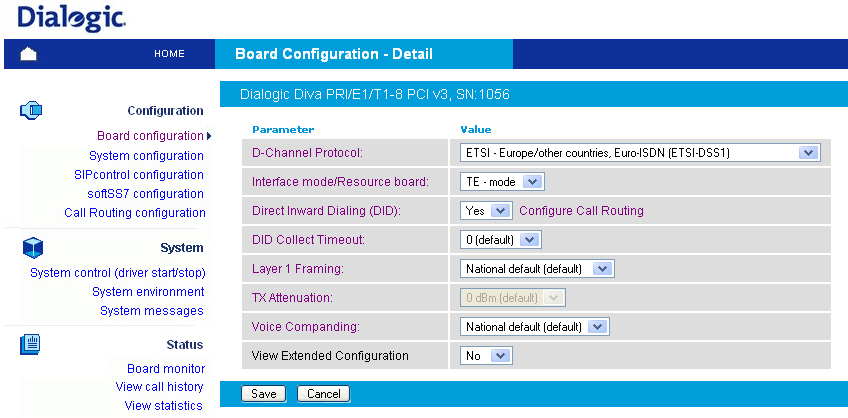
Task: Click the Configure Call Routing link
Action: 581,211
